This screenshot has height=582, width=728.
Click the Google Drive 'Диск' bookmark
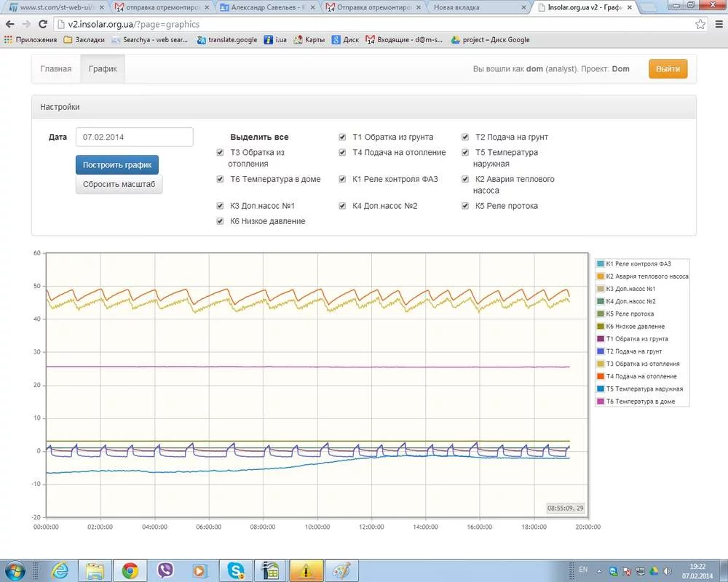[x=346, y=40]
